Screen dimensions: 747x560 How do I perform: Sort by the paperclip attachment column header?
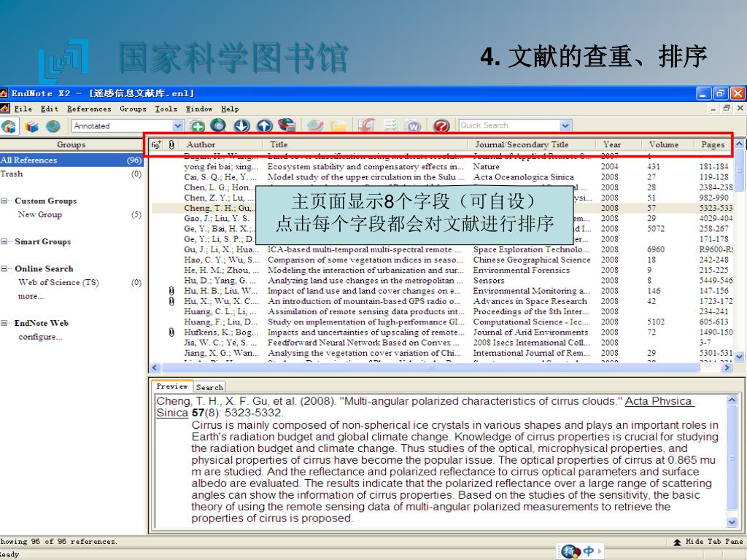click(171, 144)
